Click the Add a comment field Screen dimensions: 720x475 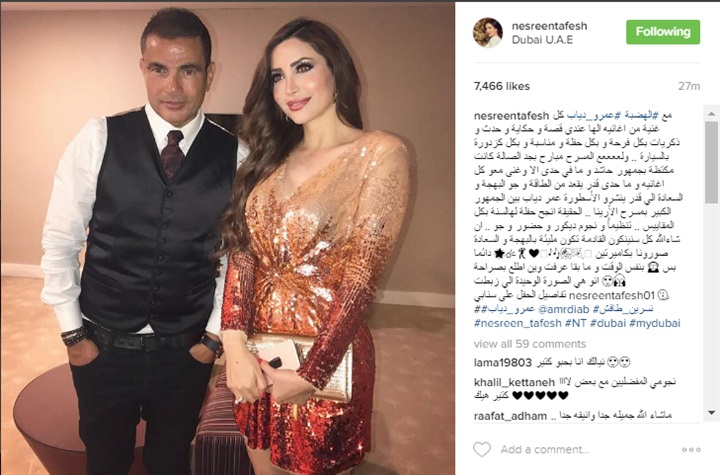[x=545, y=449]
